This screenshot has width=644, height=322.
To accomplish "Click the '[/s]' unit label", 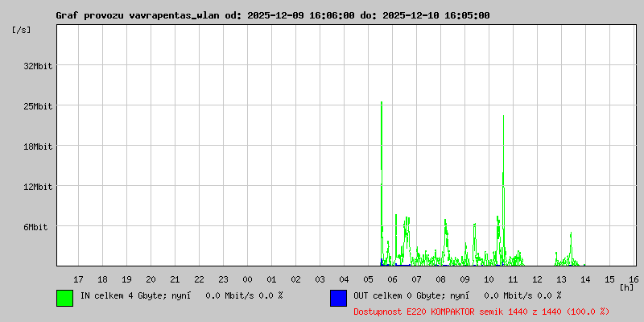I will [22, 30].
